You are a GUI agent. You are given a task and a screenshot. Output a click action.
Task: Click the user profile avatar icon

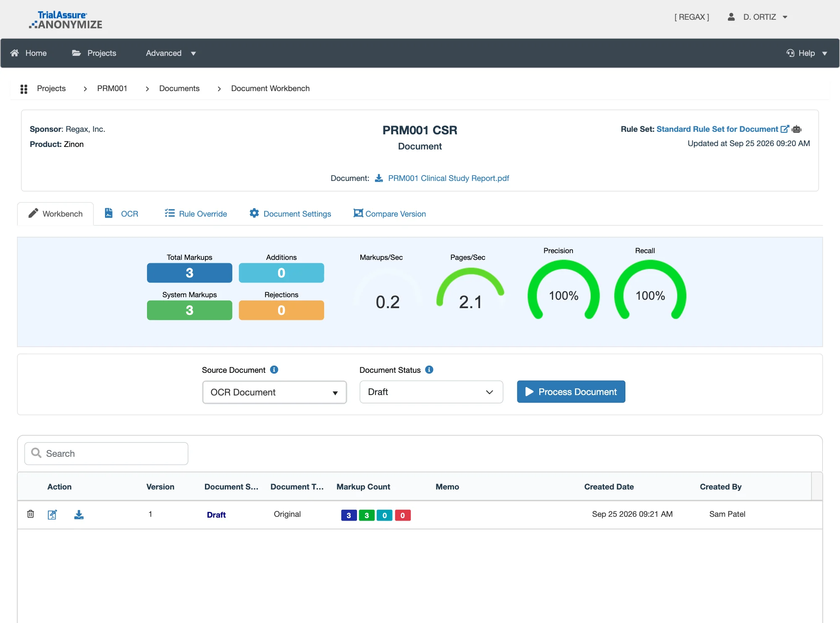pyautogui.click(x=731, y=17)
